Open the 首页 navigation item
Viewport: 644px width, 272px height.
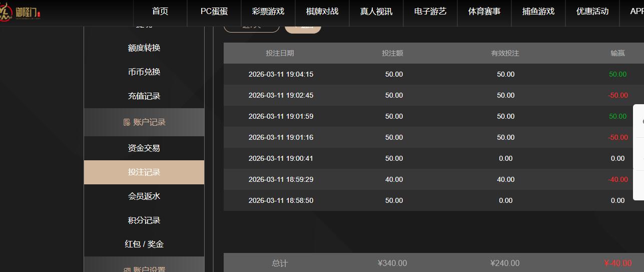(x=160, y=12)
